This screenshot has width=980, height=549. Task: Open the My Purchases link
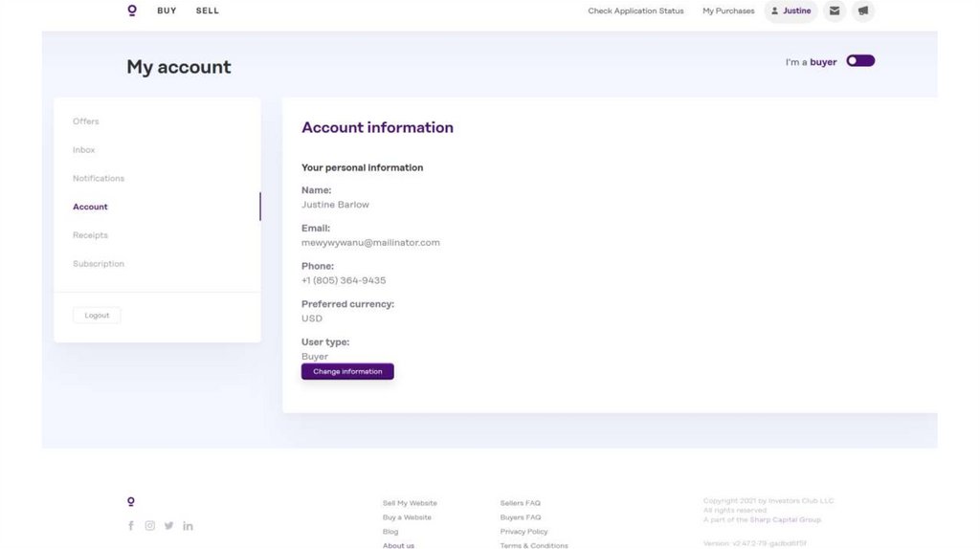click(x=728, y=11)
